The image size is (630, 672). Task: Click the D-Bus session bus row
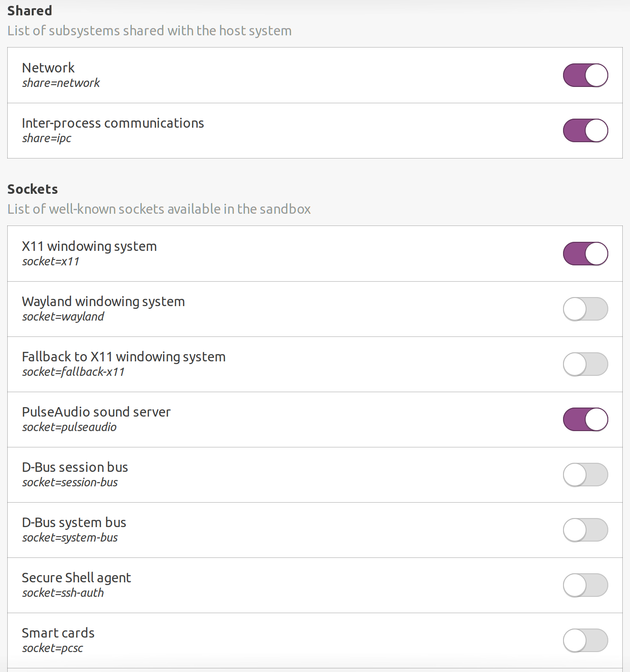point(75,467)
